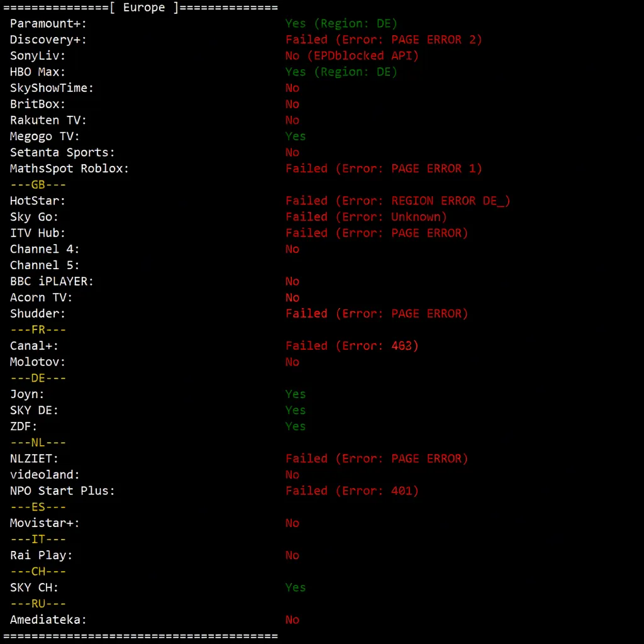Click the Yes result next to Joyn
The width and height of the screenshot is (644, 644).
(296, 394)
